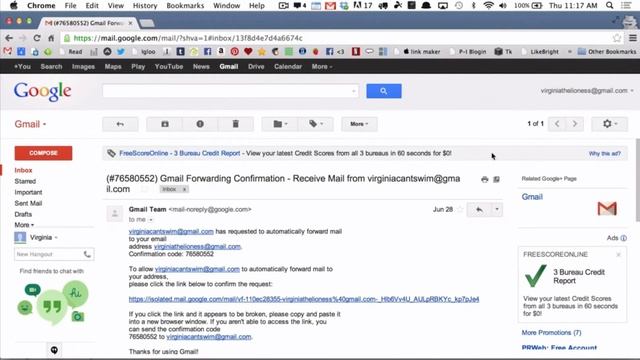Reply using the arrow beside Jun 28

click(479, 209)
